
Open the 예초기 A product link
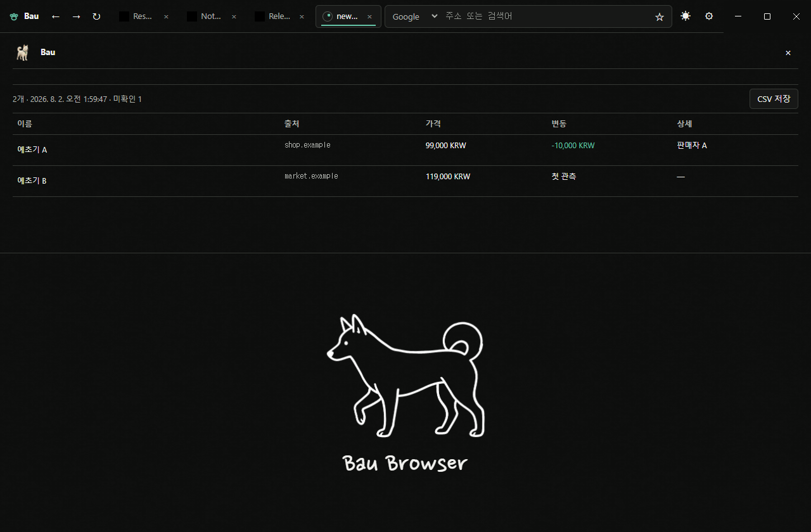pyautogui.click(x=32, y=150)
